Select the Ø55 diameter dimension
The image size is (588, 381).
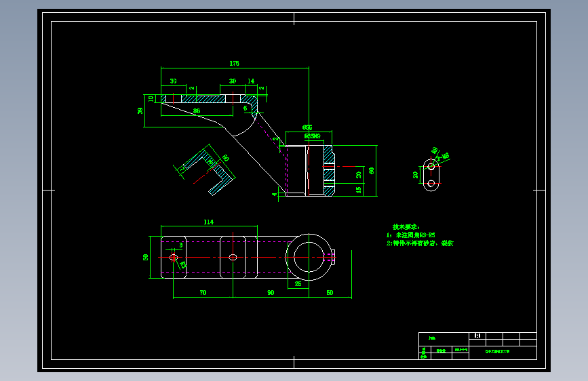pos(307,127)
